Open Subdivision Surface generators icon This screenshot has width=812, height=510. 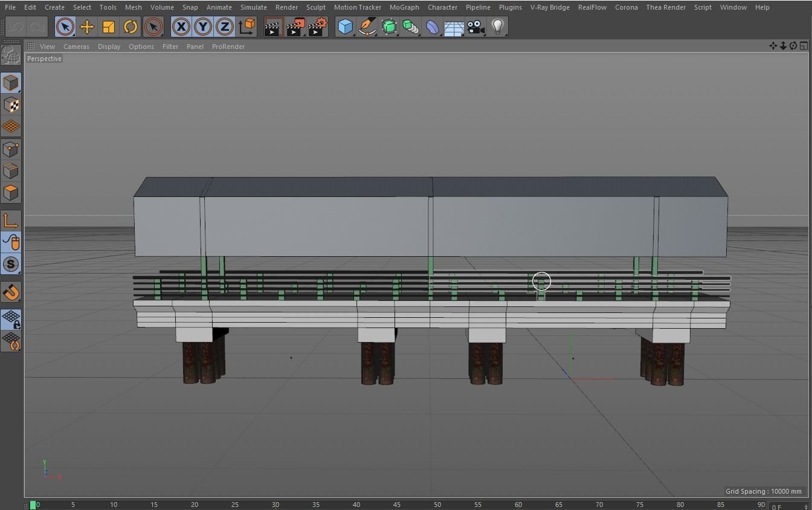389,27
